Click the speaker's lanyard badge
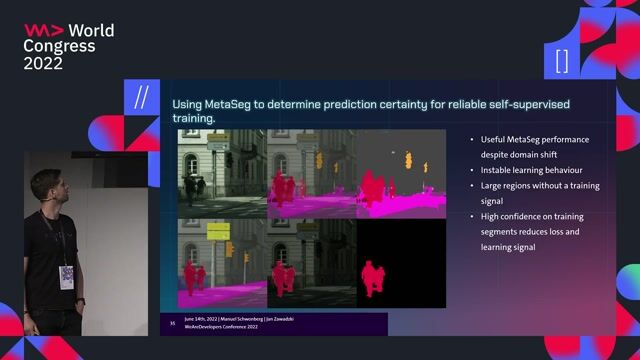The image size is (640, 360). point(67,277)
